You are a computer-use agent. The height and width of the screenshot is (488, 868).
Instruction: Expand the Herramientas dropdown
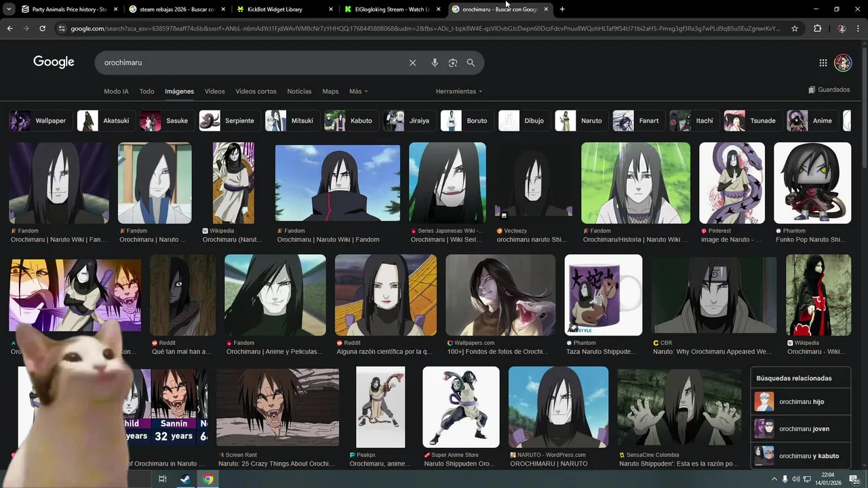point(459,91)
